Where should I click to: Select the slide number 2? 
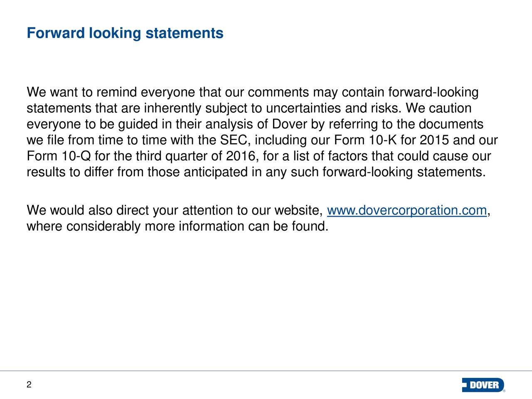[29, 385]
